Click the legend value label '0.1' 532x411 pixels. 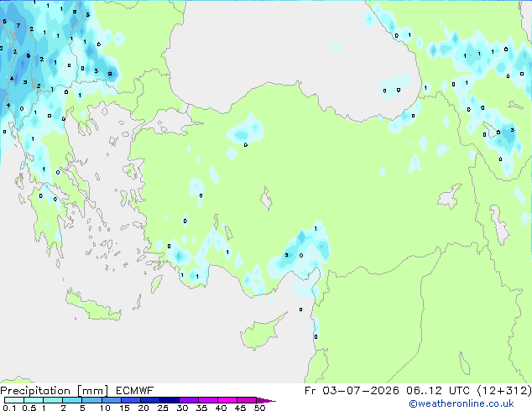pyautogui.click(x=9, y=408)
